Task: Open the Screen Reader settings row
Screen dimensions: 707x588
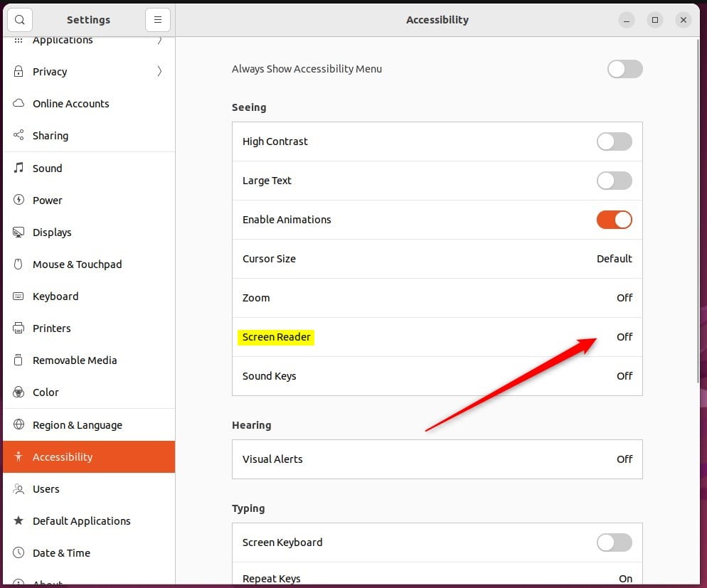Action: click(437, 337)
